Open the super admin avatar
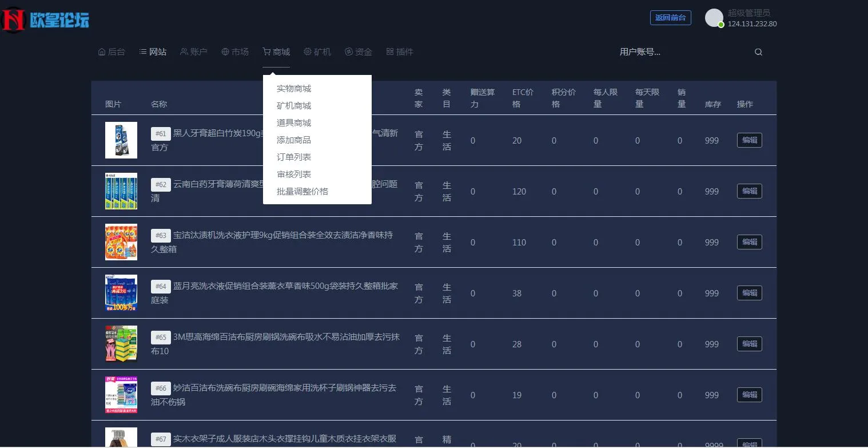 [714, 18]
